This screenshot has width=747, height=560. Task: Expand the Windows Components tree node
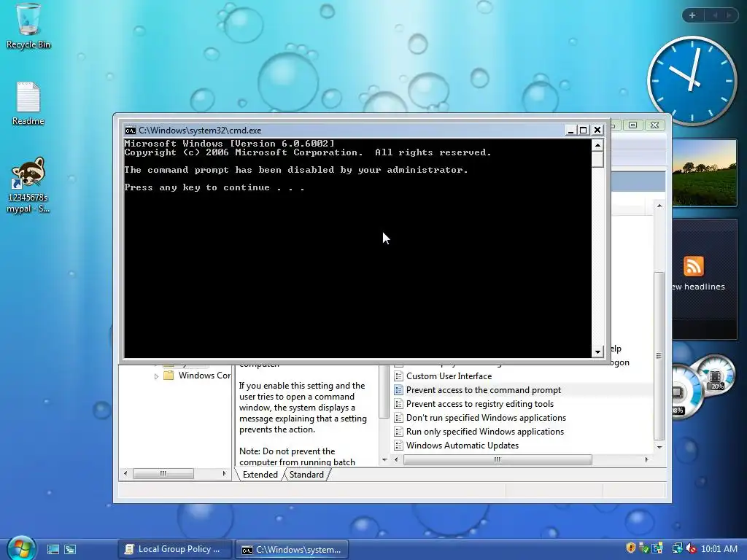156,376
